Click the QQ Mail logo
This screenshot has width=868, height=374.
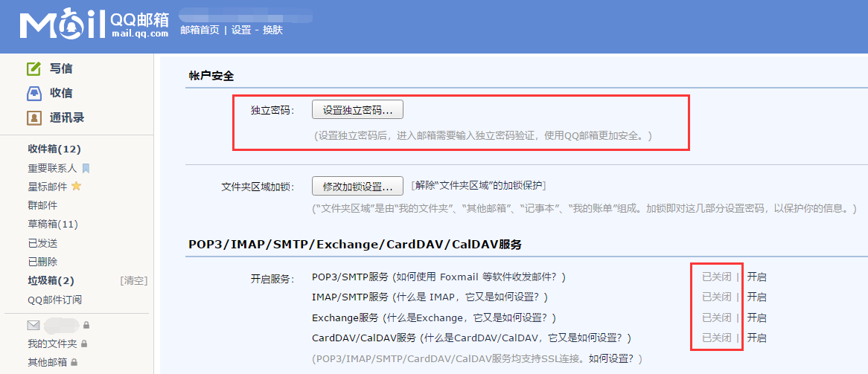point(94,25)
